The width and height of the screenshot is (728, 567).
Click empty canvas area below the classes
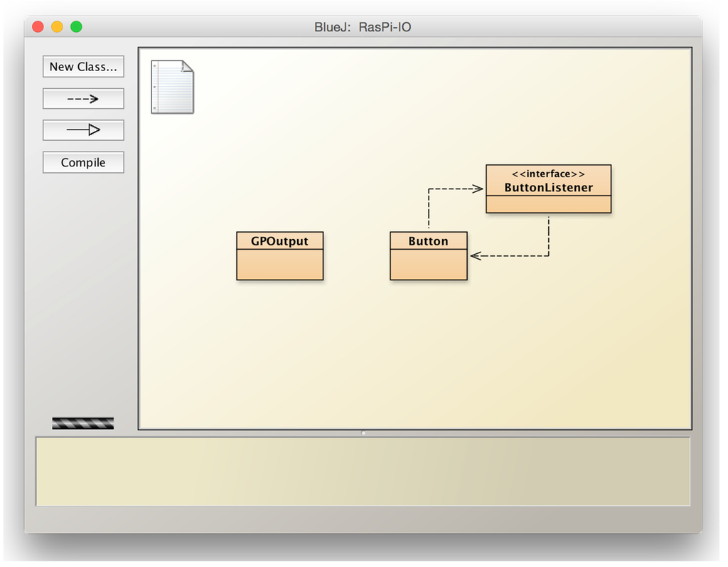tap(412, 356)
